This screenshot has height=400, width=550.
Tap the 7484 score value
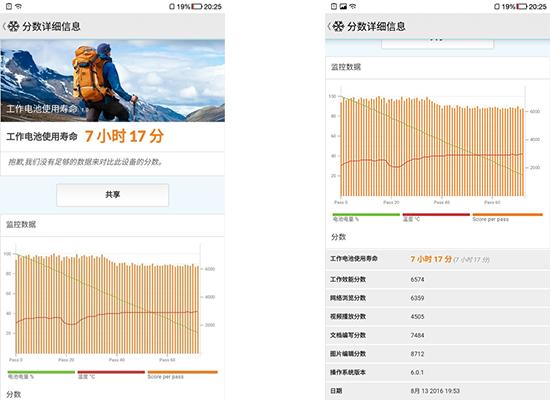(417, 335)
